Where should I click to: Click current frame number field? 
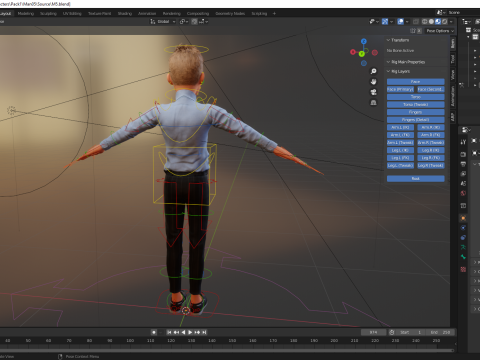tap(373, 332)
